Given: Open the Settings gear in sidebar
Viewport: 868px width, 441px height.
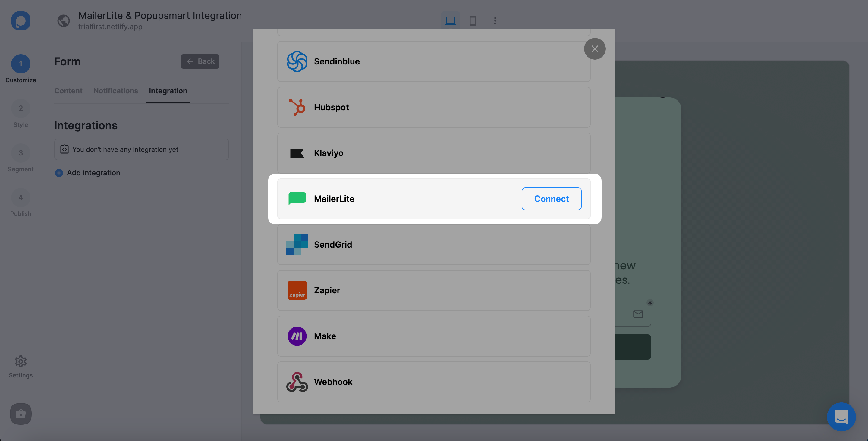Looking at the screenshot, I should click(20, 361).
